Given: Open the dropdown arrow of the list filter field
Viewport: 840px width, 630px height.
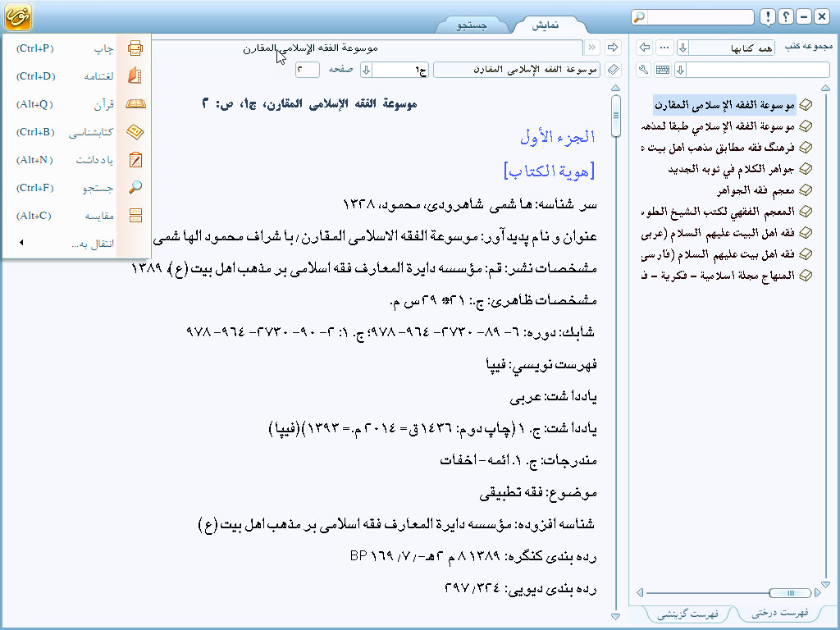Looking at the screenshot, I should coord(681,70).
